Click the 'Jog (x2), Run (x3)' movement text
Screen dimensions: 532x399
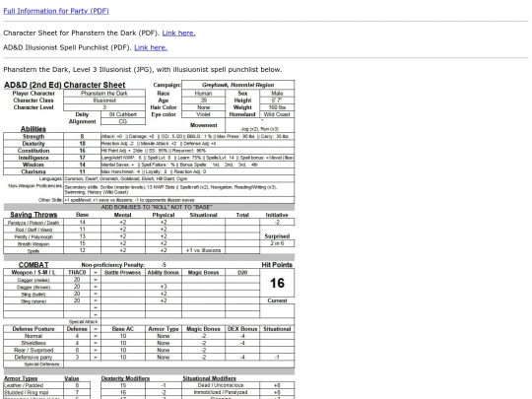tap(259, 129)
